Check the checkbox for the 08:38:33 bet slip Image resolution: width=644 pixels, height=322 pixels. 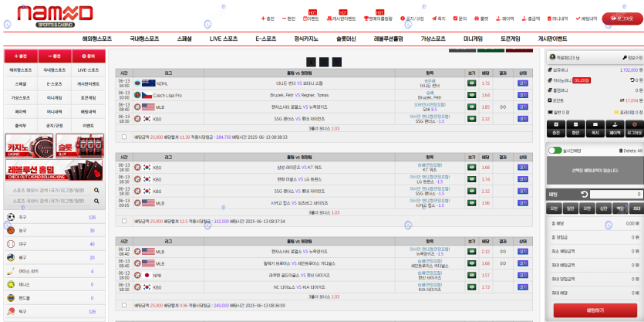pyautogui.click(x=123, y=137)
